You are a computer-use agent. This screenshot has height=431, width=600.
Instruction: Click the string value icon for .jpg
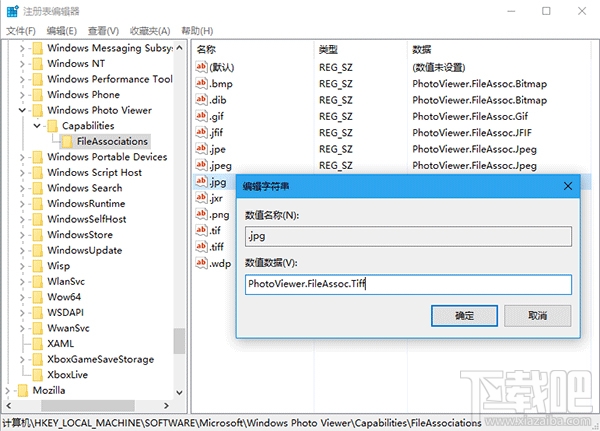[201, 181]
